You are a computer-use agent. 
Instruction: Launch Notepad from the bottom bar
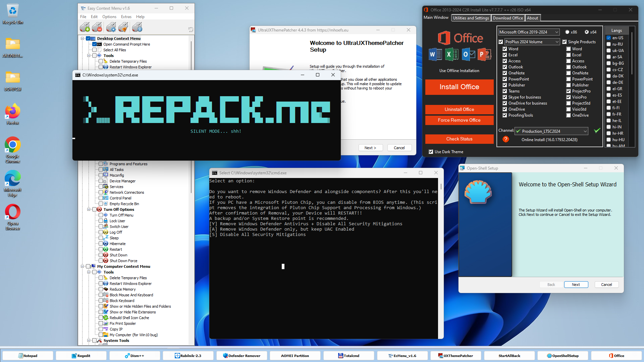click(x=28, y=356)
